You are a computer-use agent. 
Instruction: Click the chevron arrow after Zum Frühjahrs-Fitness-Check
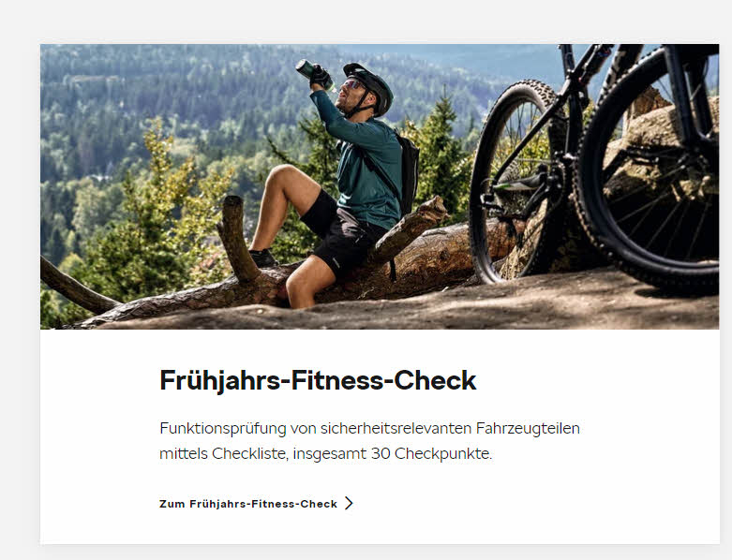coord(349,503)
